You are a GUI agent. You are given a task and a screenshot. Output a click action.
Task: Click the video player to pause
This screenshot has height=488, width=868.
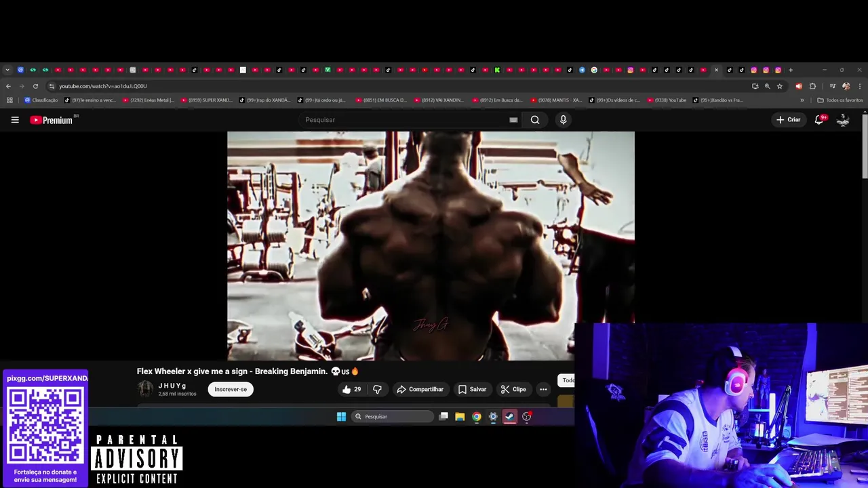(x=431, y=246)
